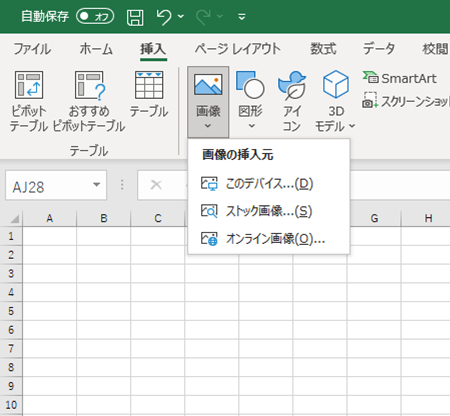
Task: Click cell C6
Action: 158,330
